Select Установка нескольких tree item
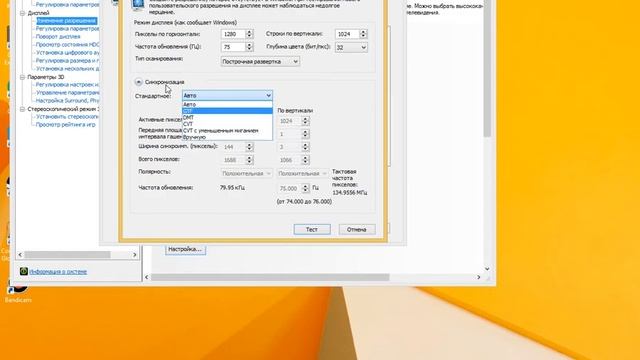Viewport: 640px width, 360px height. coord(67,69)
